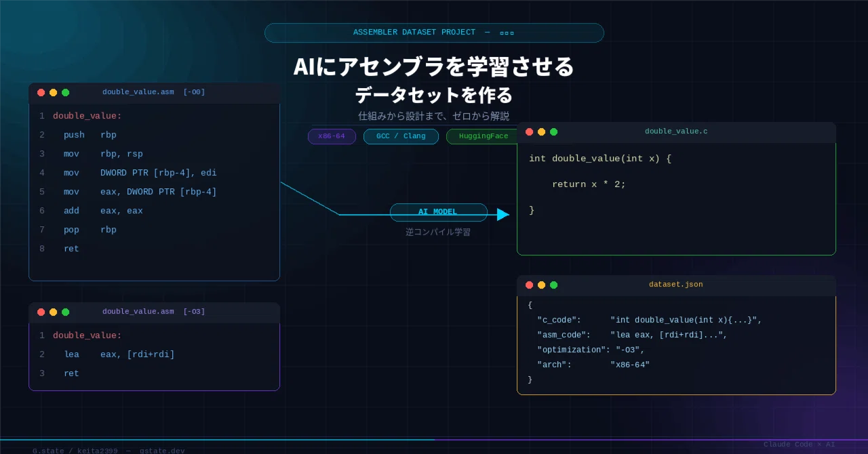Click the red dot on double_value.asm [-O0] window

[x=41, y=93]
